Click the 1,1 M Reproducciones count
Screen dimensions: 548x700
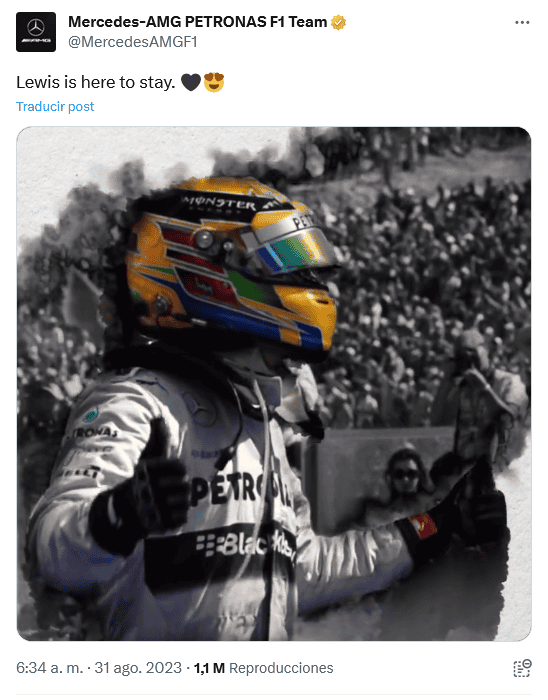pyautogui.click(x=263, y=668)
